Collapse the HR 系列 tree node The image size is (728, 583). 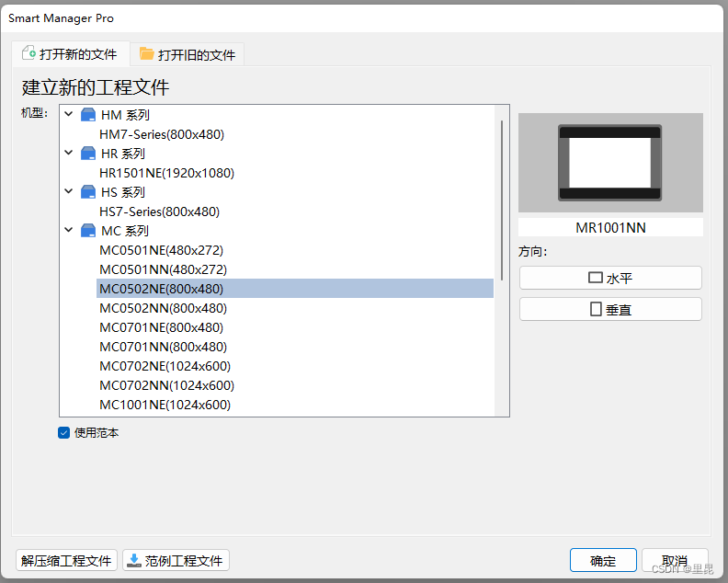pyautogui.click(x=69, y=153)
